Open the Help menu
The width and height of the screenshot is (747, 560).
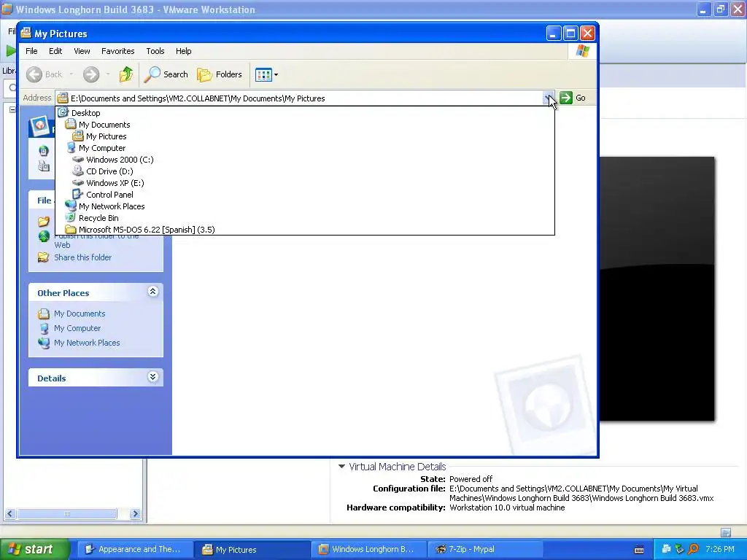pyautogui.click(x=183, y=51)
